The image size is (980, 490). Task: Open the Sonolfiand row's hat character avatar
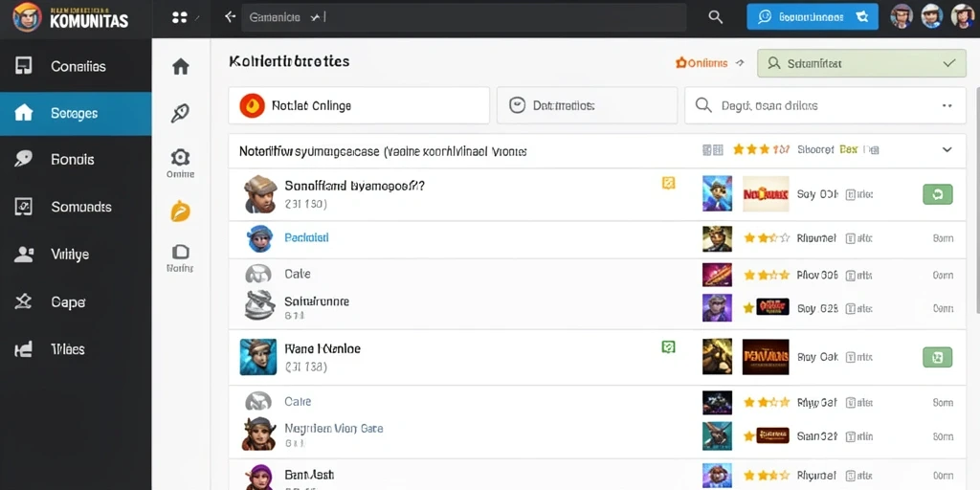click(260, 193)
